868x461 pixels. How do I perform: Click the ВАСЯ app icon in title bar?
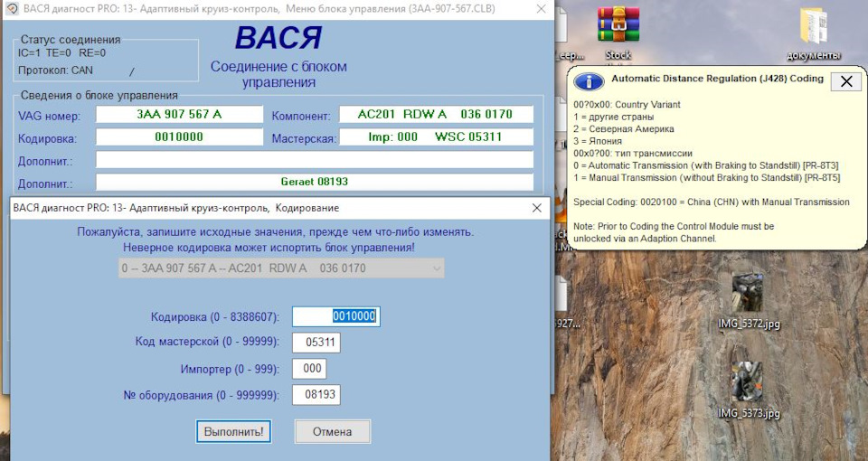coord(12,9)
